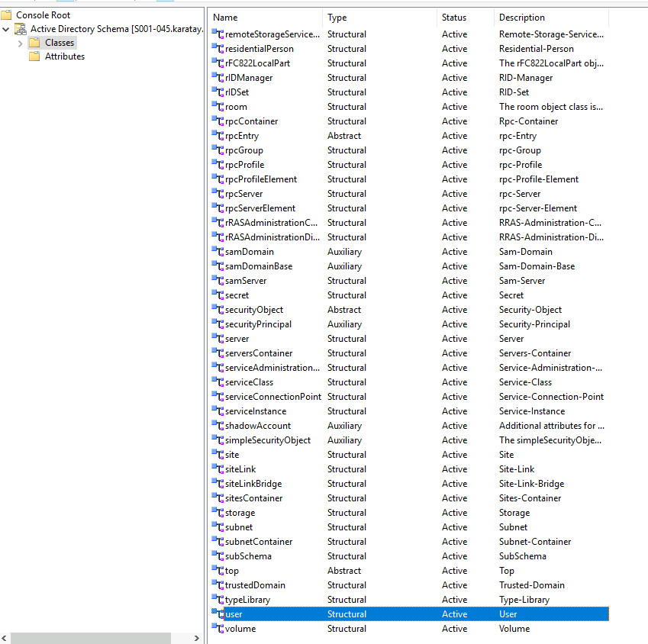The height and width of the screenshot is (644, 648).
Task: Select the securityObject class name
Action: pyautogui.click(x=254, y=309)
